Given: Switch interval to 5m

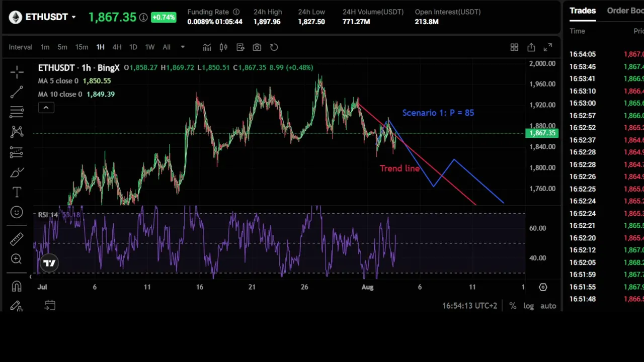Looking at the screenshot, I should (x=62, y=47).
